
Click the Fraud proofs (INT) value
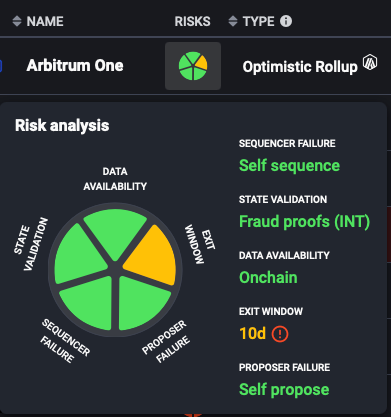(305, 222)
